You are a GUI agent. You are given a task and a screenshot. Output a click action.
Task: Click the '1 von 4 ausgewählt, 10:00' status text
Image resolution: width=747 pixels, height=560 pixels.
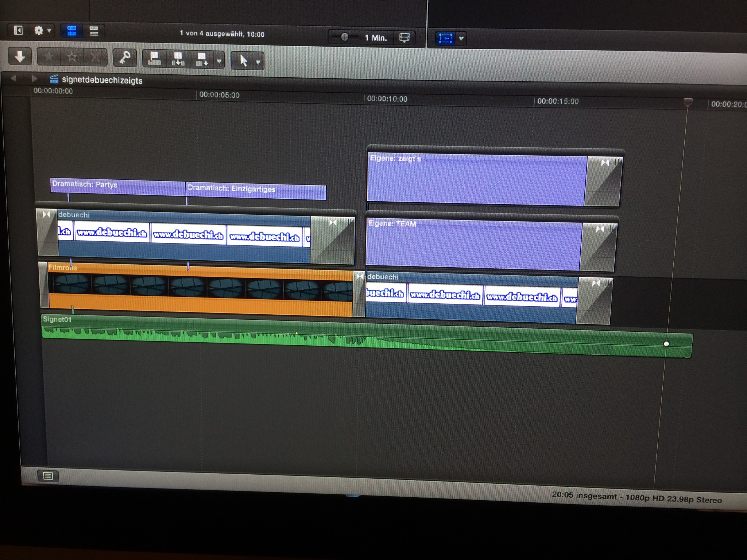(222, 34)
